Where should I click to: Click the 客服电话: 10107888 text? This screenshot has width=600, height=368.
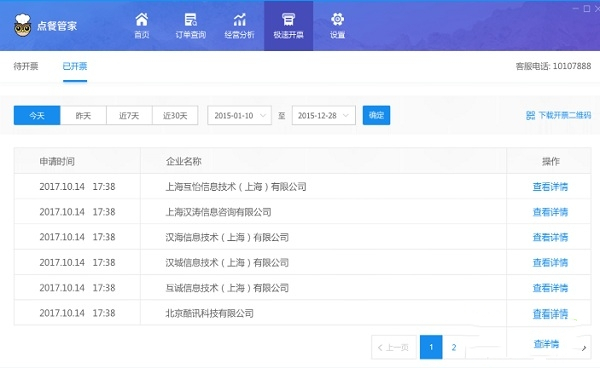553,66
